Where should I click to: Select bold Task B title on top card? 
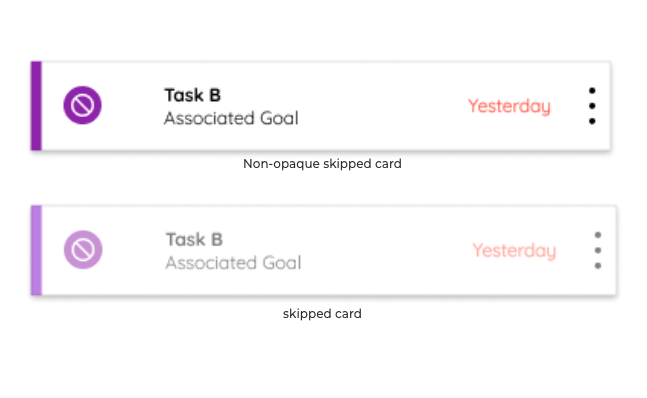point(193,95)
